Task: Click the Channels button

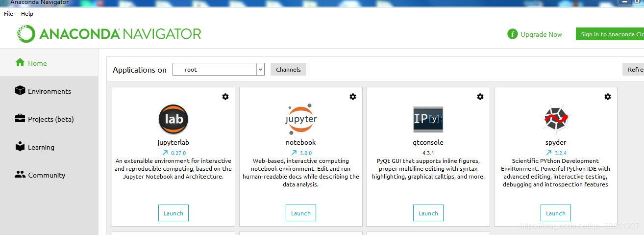Action: [x=289, y=69]
